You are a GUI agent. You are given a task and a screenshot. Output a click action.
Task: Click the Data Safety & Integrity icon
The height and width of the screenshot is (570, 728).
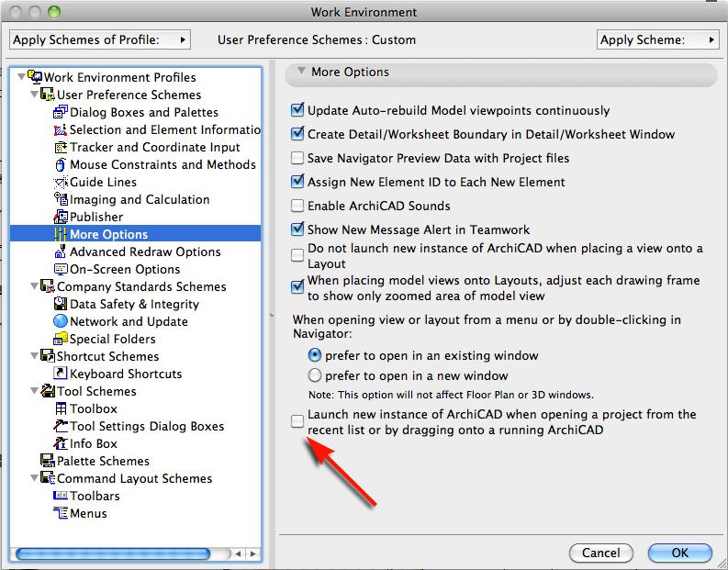pos(61,304)
